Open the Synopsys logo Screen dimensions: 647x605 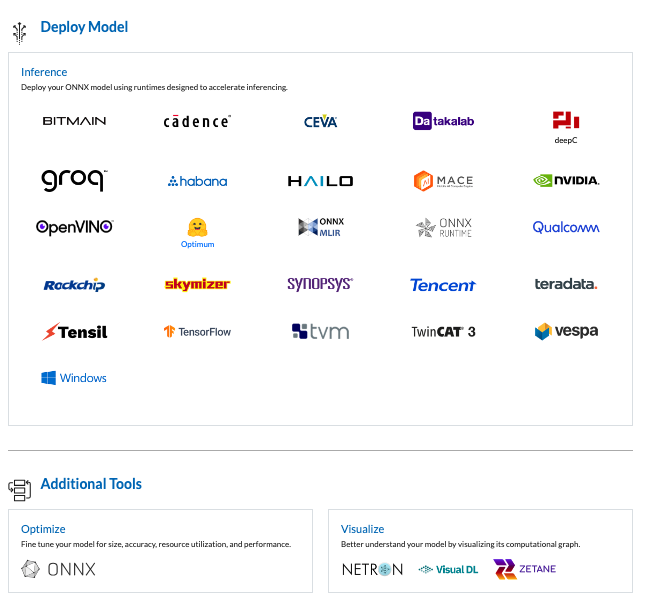coord(320,284)
